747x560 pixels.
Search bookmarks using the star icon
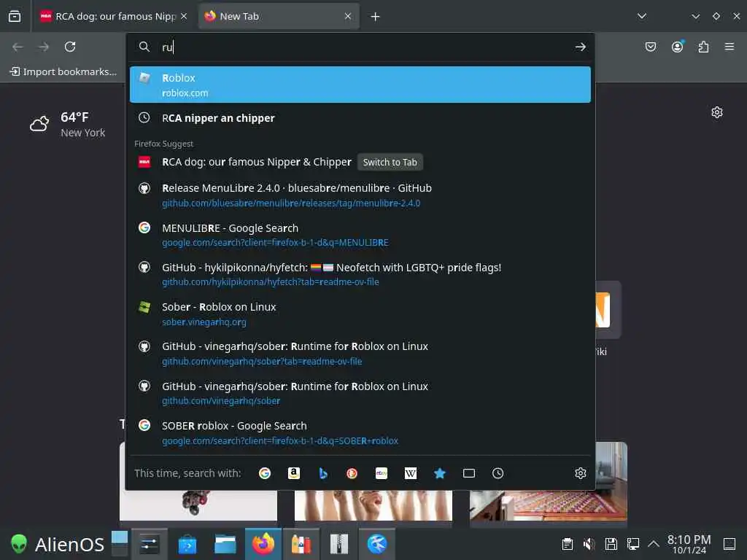(440, 472)
